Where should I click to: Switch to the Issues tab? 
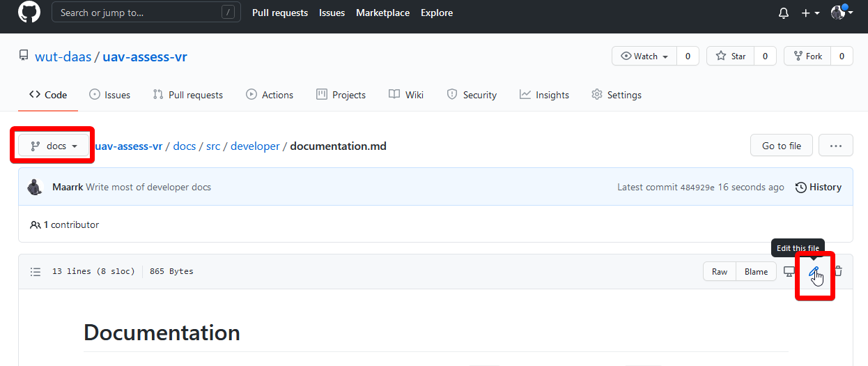click(110, 95)
